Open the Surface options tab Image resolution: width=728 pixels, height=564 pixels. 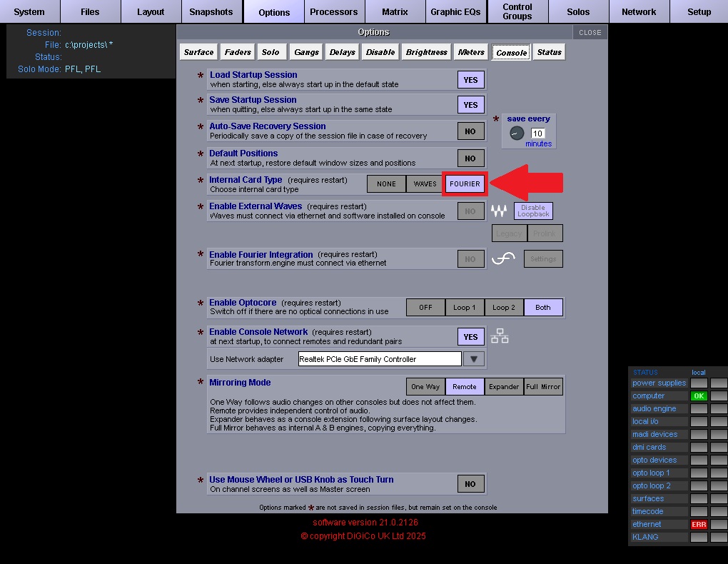[198, 52]
